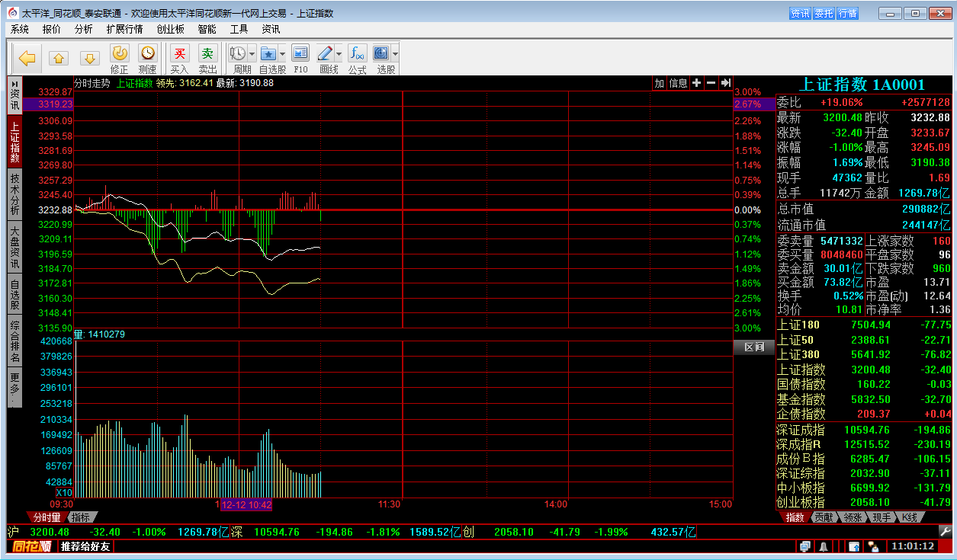Click the collapse-right-panel arrow icon above chart

coord(725,83)
